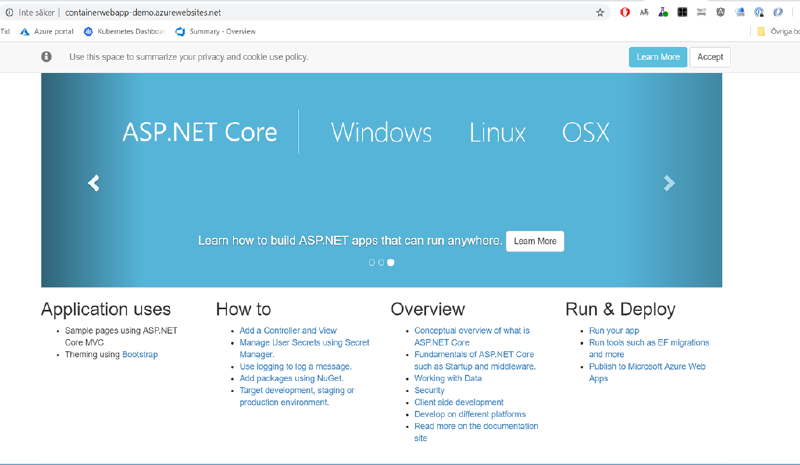Image resolution: width=800 pixels, height=465 pixels.
Task: Open the black four-square grid extension
Action: 682,12
